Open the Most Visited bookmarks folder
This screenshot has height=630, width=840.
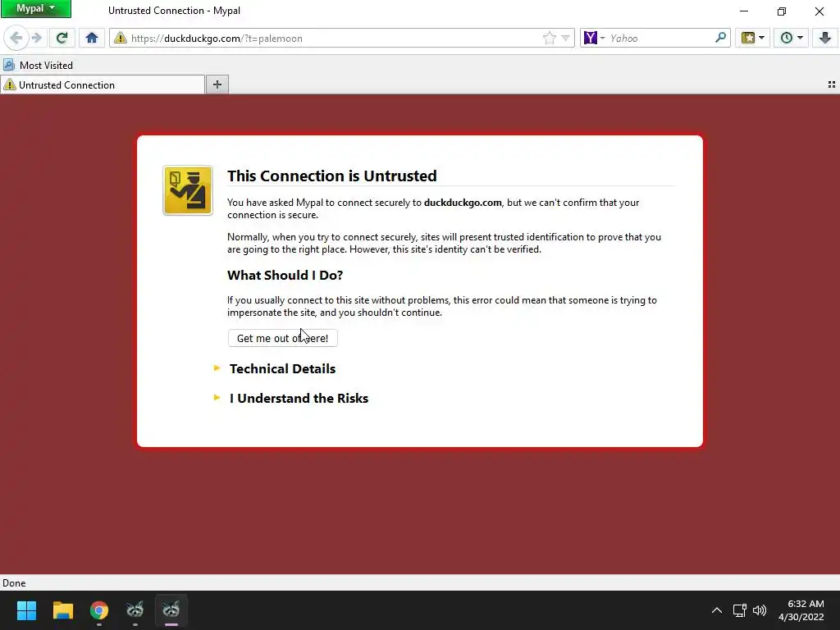(x=38, y=66)
